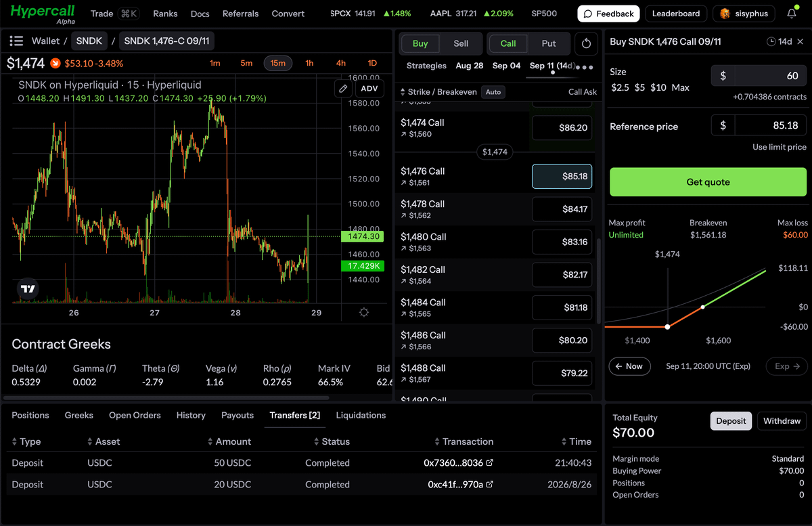Select 1h chart interval
This screenshot has height=526, width=812.
309,63
